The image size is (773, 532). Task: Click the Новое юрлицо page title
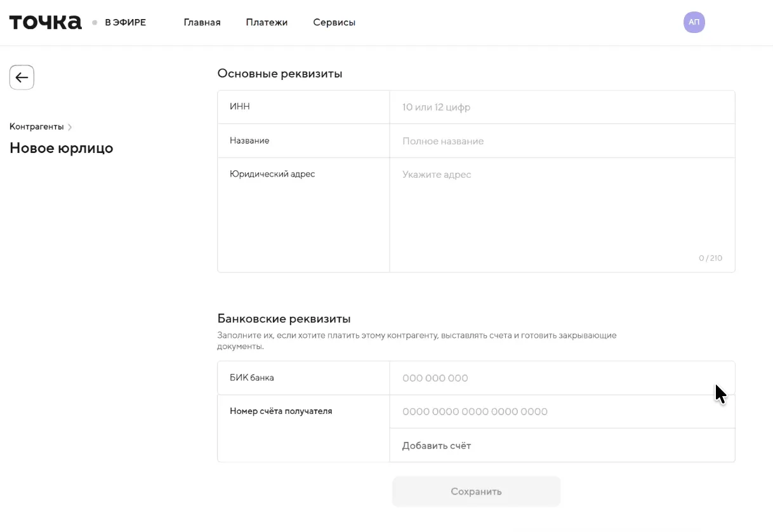point(61,148)
